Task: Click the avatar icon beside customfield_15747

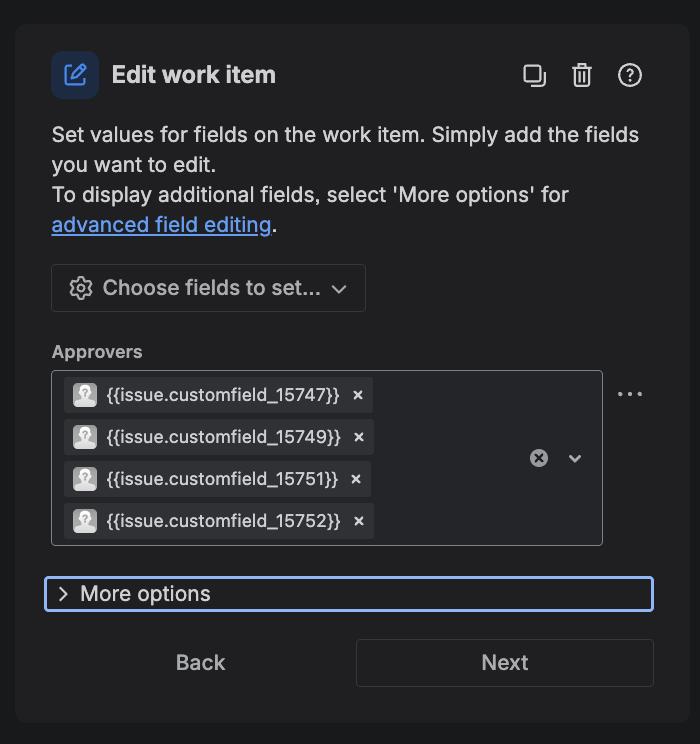Action: pyautogui.click(x=85, y=395)
